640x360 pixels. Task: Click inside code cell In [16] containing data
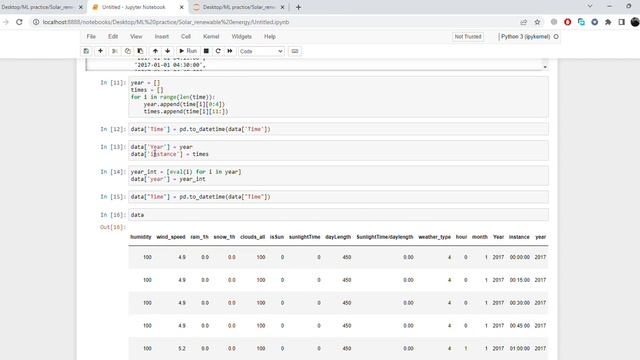click(x=338, y=215)
